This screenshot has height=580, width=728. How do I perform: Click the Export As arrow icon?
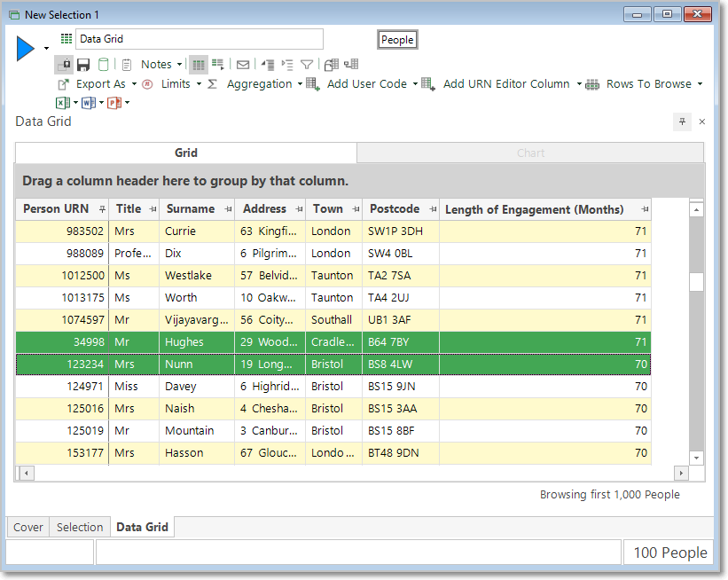64,84
